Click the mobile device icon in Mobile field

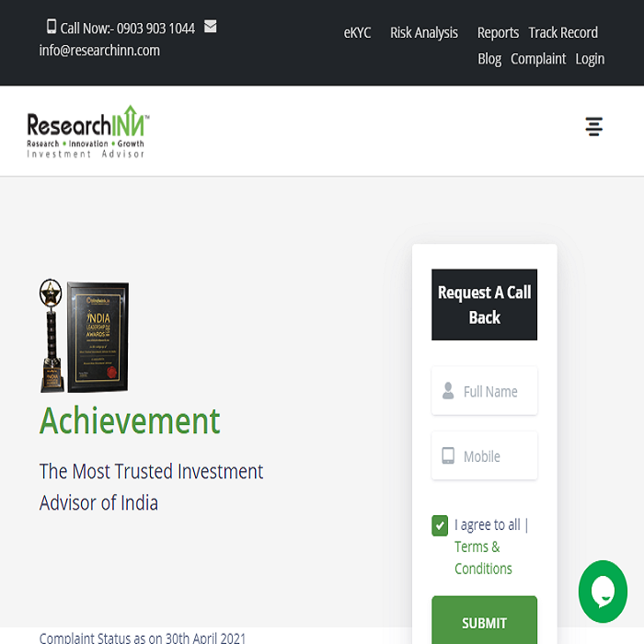click(x=448, y=456)
